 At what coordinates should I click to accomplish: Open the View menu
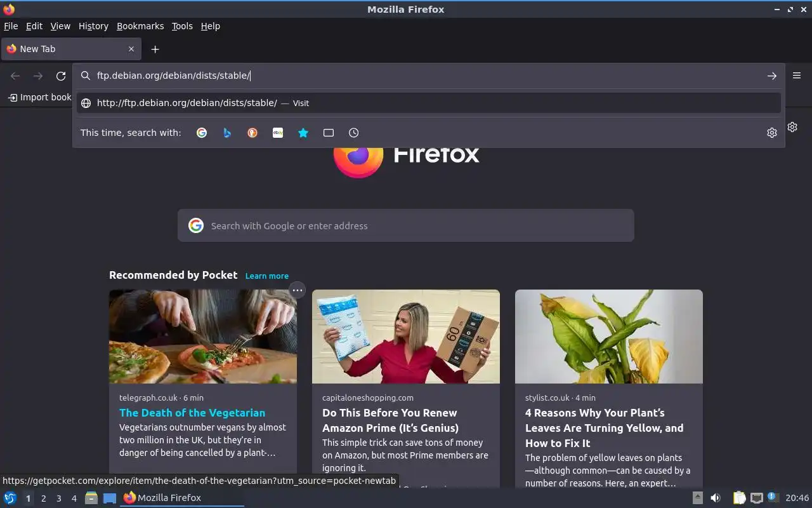[x=60, y=26]
